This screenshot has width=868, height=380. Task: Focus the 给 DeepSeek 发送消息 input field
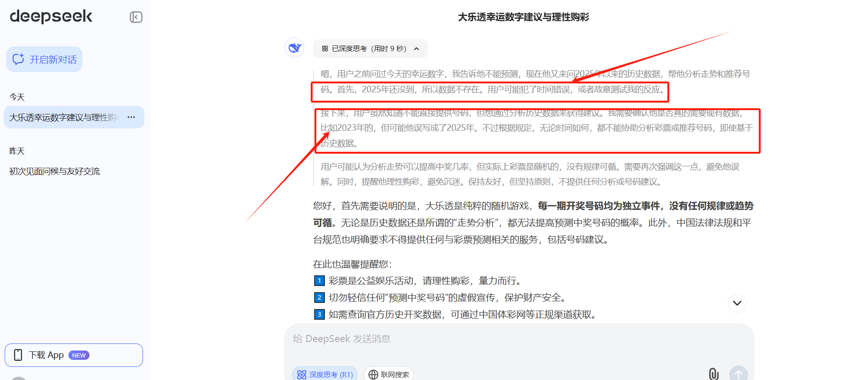tap(519, 339)
